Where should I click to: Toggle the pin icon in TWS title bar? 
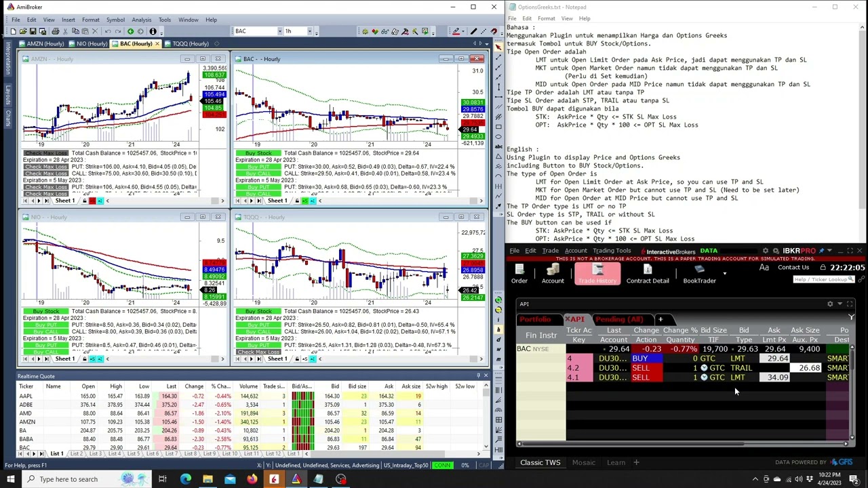pos(821,251)
